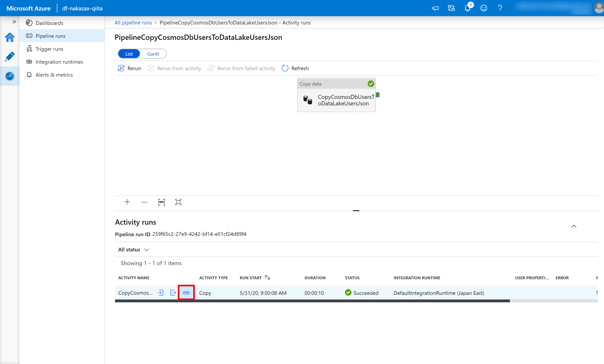Click Rerun from failed activity button
Image resolution: width=604 pixels, height=364 pixels.
[x=241, y=68]
